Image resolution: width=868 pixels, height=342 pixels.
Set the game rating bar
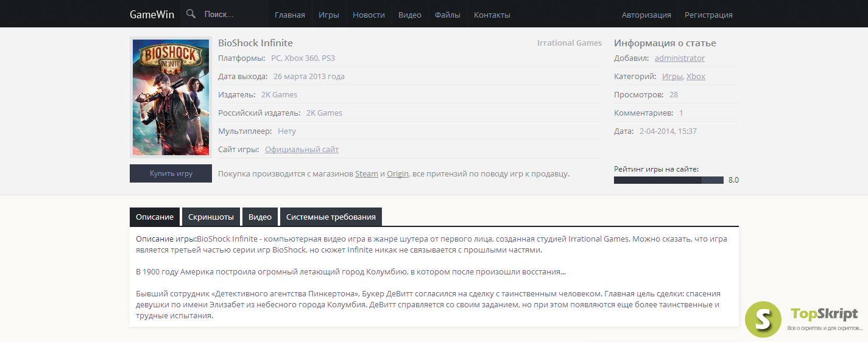click(669, 180)
